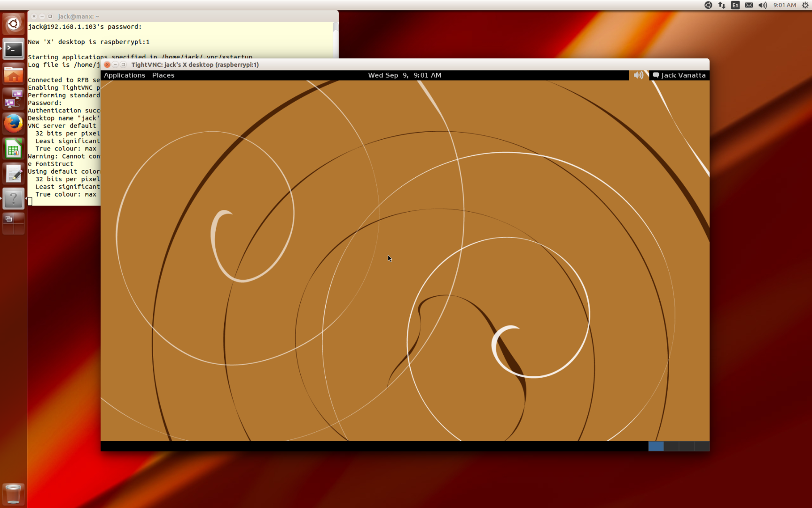Open the Ubuntu circle indicator in top panel
The image size is (812, 508).
708,5
